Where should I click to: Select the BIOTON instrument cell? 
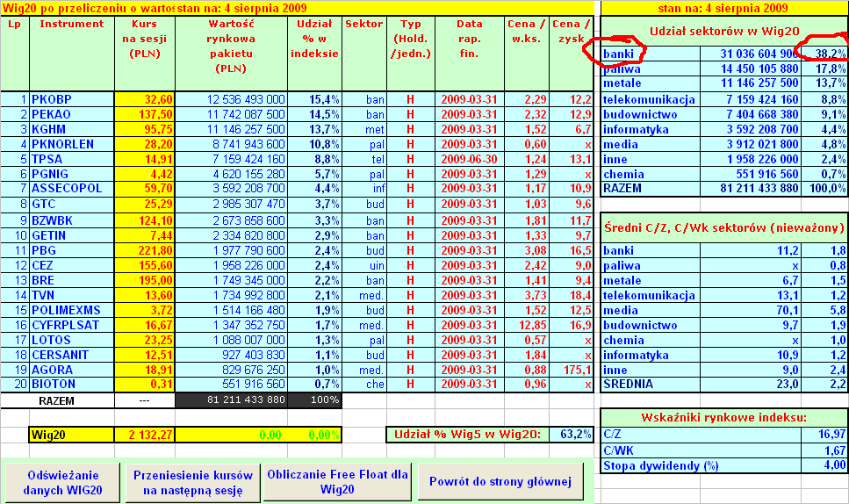(x=71, y=384)
